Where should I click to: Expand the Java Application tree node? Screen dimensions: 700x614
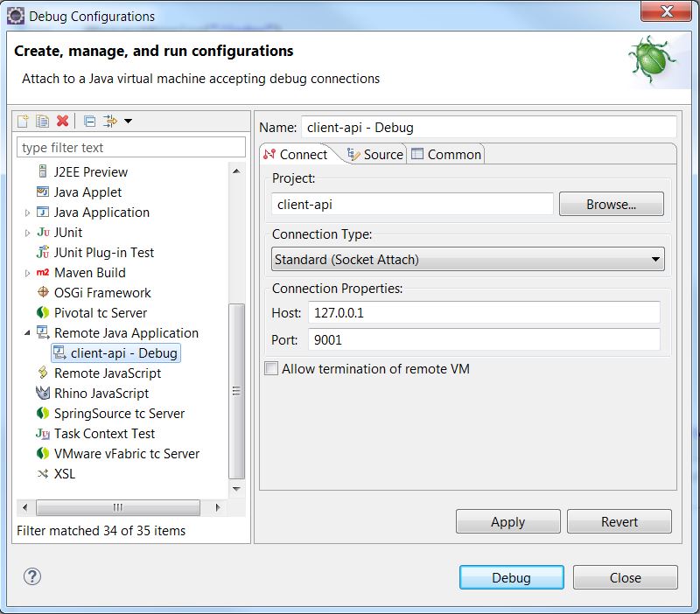pos(27,213)
